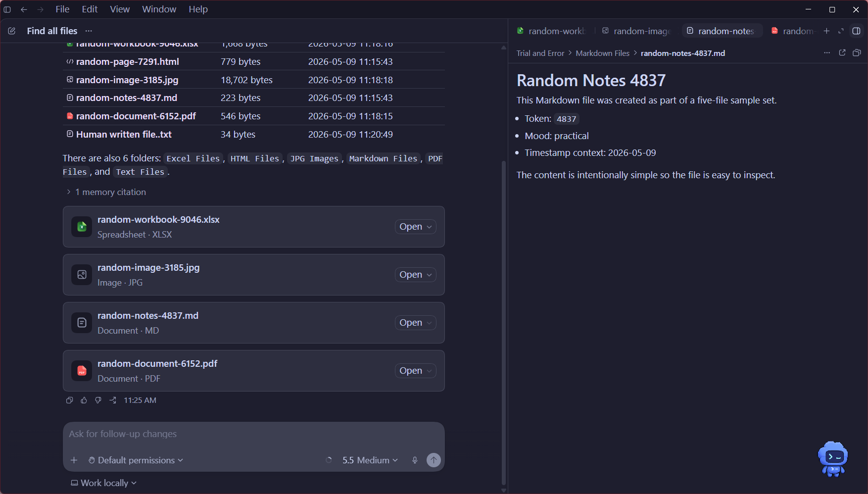Click the JPG Images folder tag
Image resolution: width=868 pixels, height=494 pixels.
pyautogui.click(x=314, y=158)
